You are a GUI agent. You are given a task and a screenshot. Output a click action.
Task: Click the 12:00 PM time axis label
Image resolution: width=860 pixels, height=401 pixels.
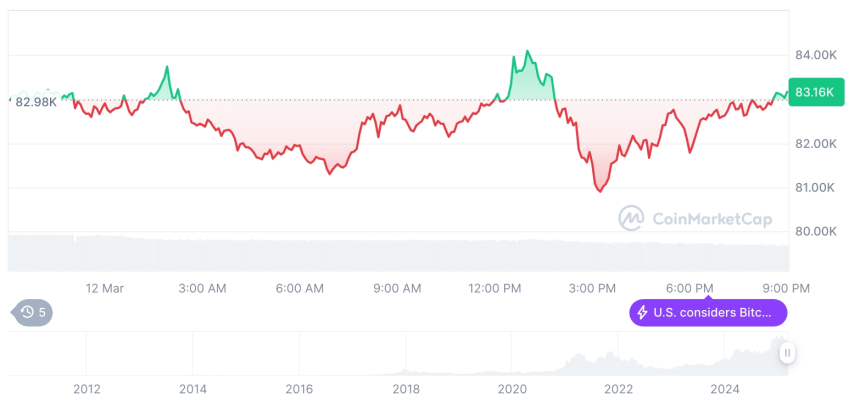tap(495, 288)
